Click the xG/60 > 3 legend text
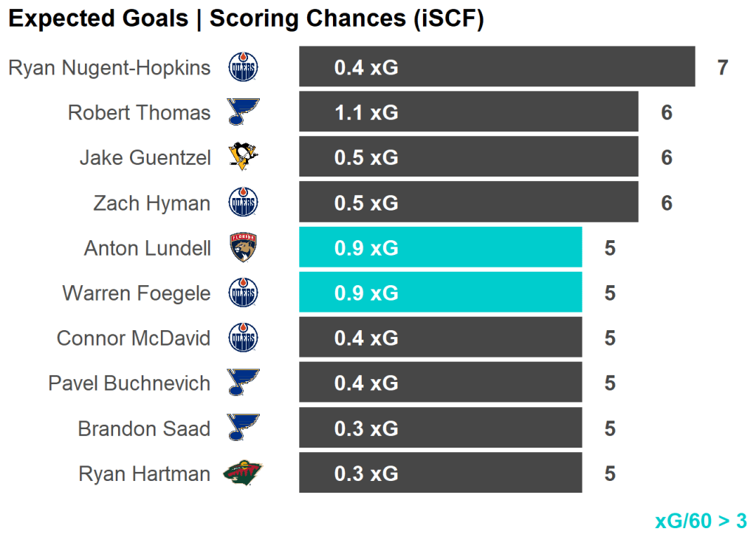 (x=700, y=521)
